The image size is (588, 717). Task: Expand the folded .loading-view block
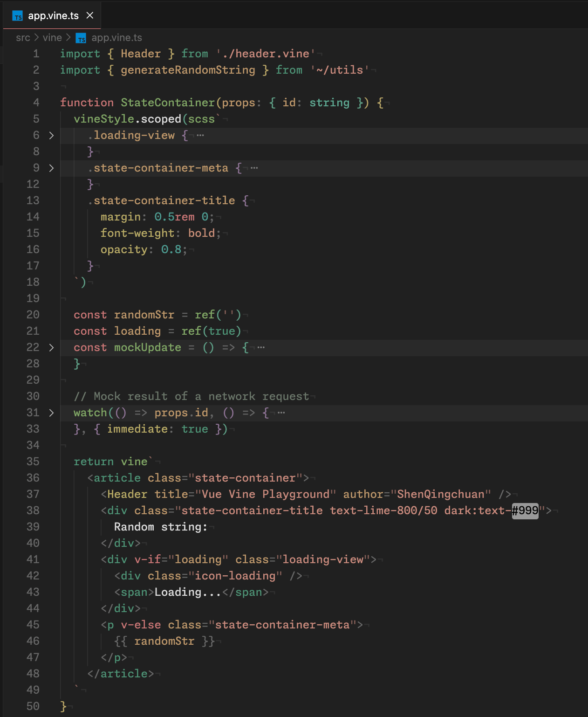click(x=51, y=136)
